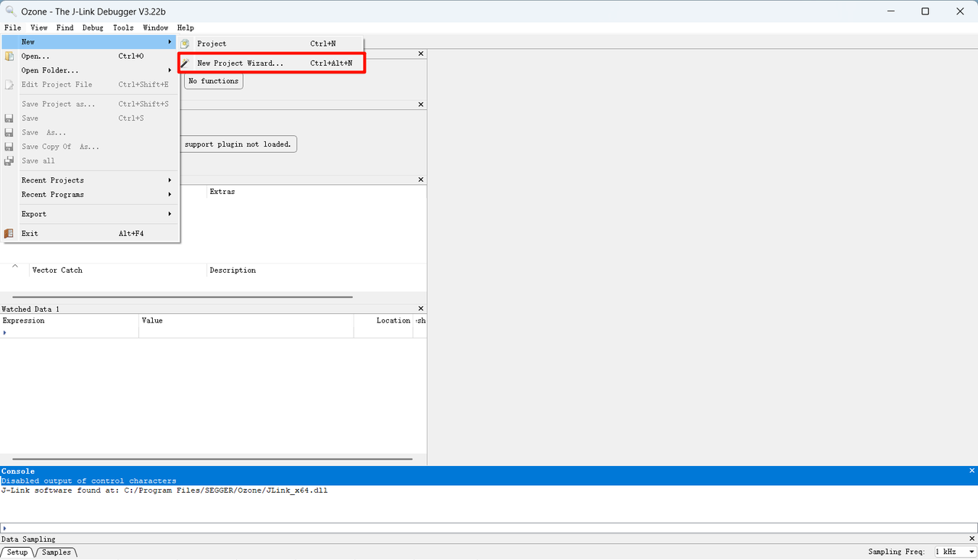Click the Sampling Freq: label
The width and height of the screenshot is (978, 560).
pyautogui.click(x=897, y=552)
